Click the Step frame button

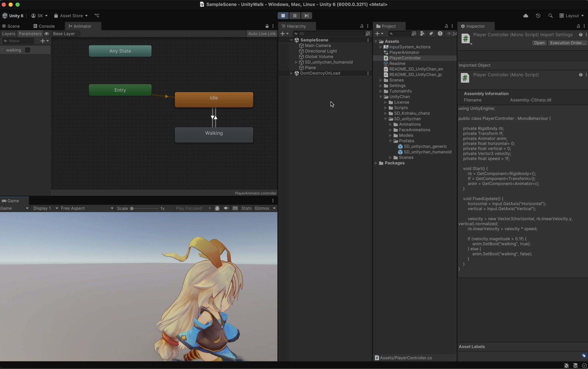[x=306, y=16]
